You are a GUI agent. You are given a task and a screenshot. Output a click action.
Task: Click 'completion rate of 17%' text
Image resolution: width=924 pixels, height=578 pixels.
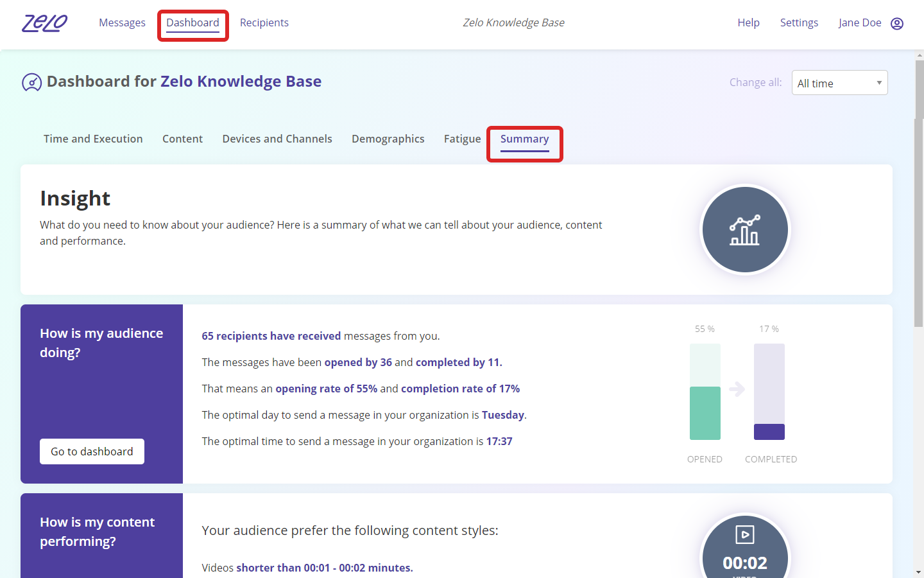[x=460, y=389]
